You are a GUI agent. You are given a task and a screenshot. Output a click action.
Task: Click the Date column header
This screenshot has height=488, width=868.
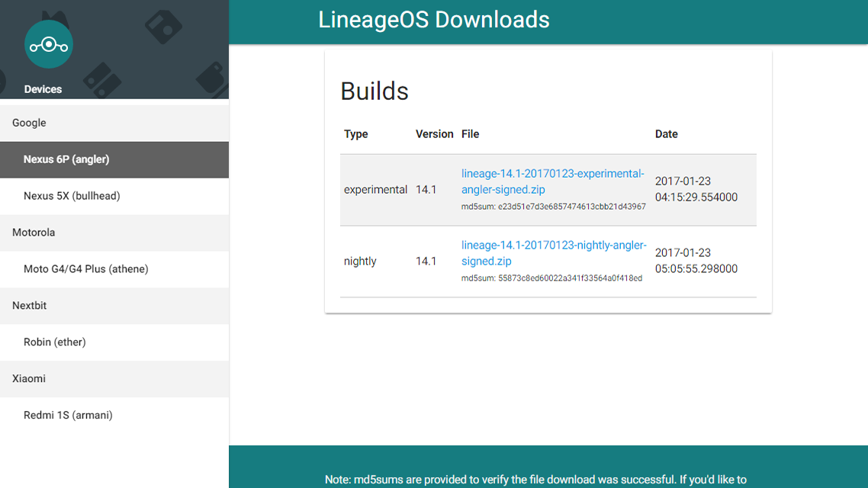tap(667, 134)
